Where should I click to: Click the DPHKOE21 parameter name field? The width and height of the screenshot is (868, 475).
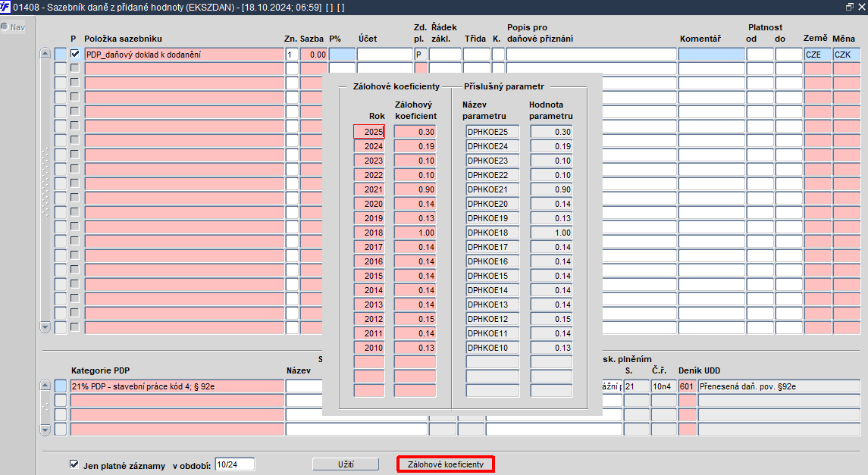[492, 189]
